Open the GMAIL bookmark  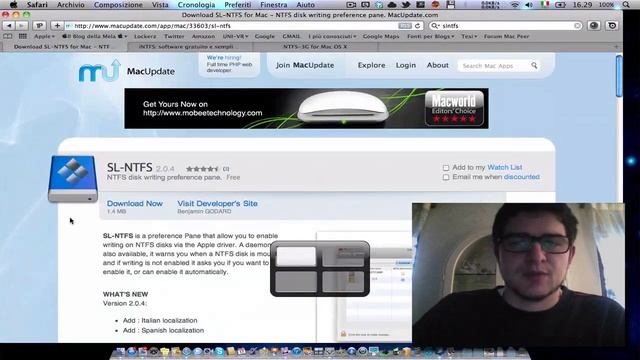(291, 36)
